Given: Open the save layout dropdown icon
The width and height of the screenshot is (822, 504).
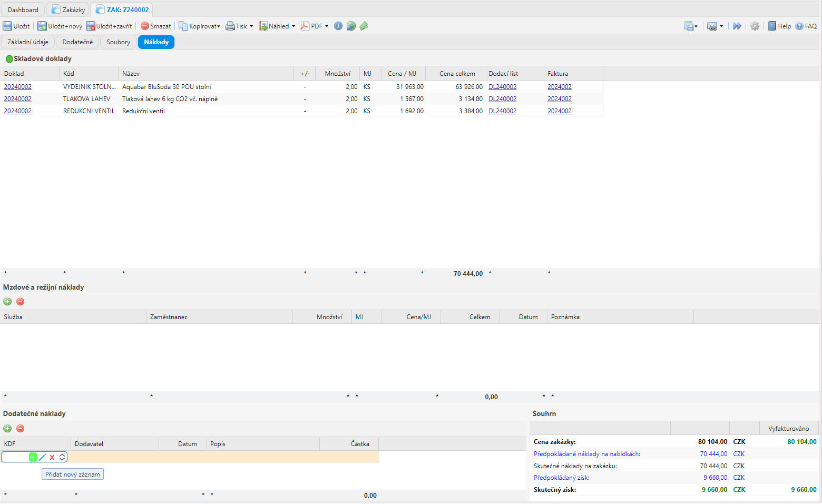Looking at the screenshot, I should tap(691, 26).
